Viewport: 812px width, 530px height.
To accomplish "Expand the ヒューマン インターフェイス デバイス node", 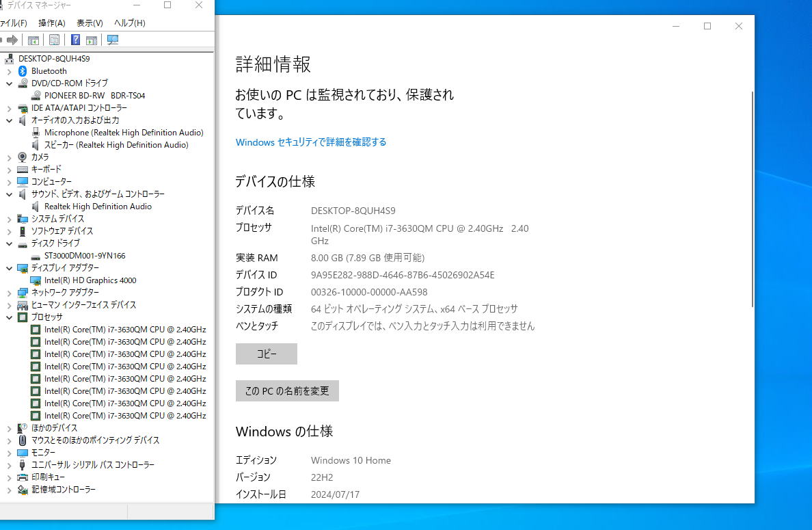I will point(10,306).
